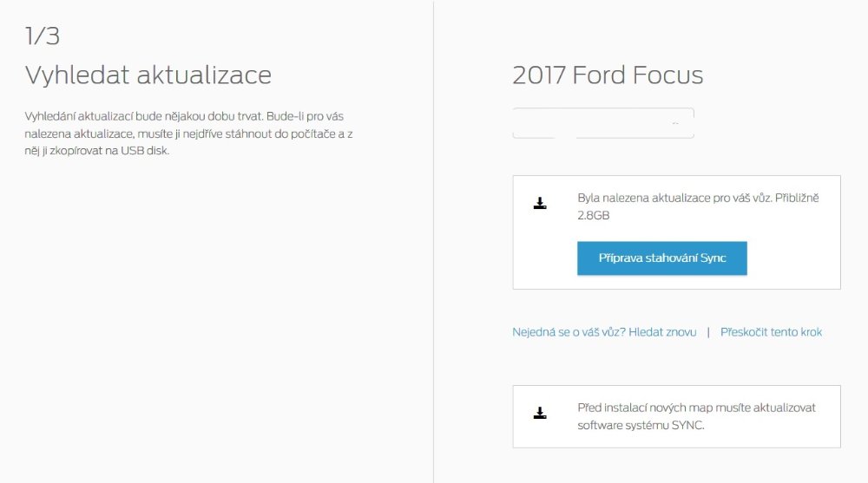Click the Před instalací nových map notice text

696,408
